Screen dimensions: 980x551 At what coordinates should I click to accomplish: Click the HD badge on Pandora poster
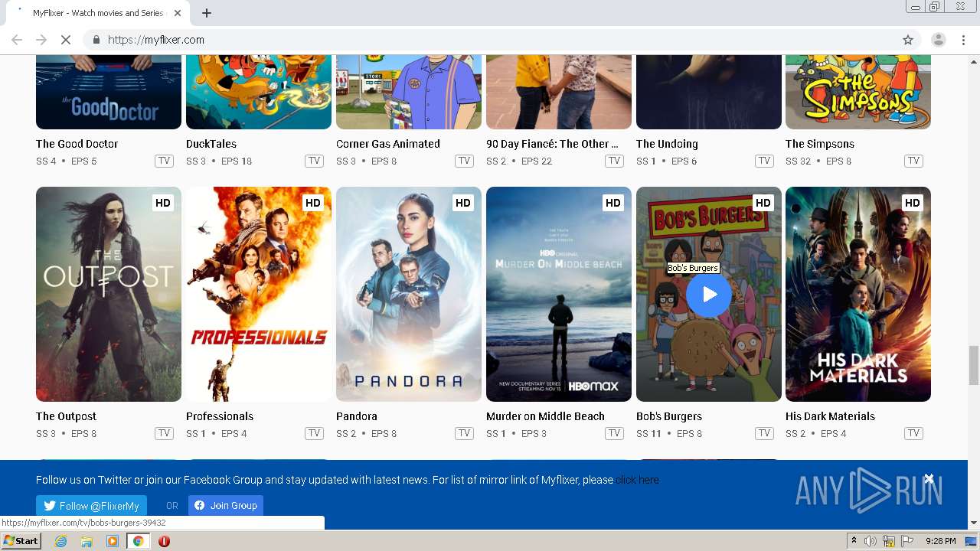pos(462,203)
